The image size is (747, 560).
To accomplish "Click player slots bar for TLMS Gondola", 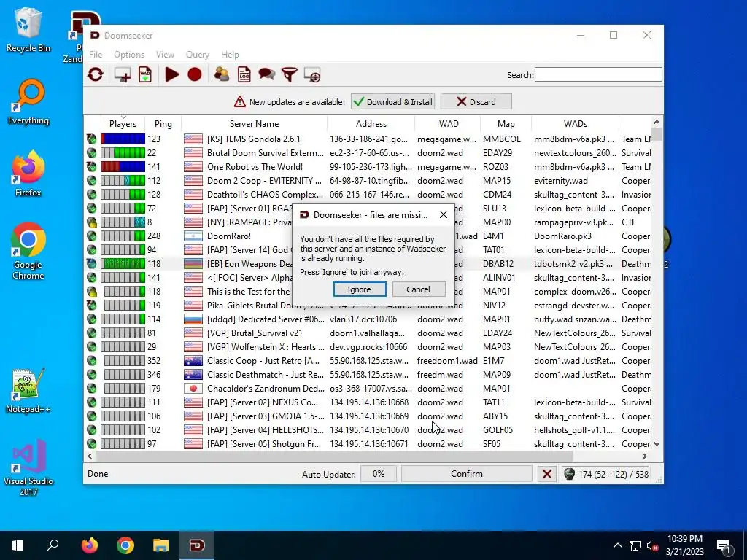I will click(123, 139).
